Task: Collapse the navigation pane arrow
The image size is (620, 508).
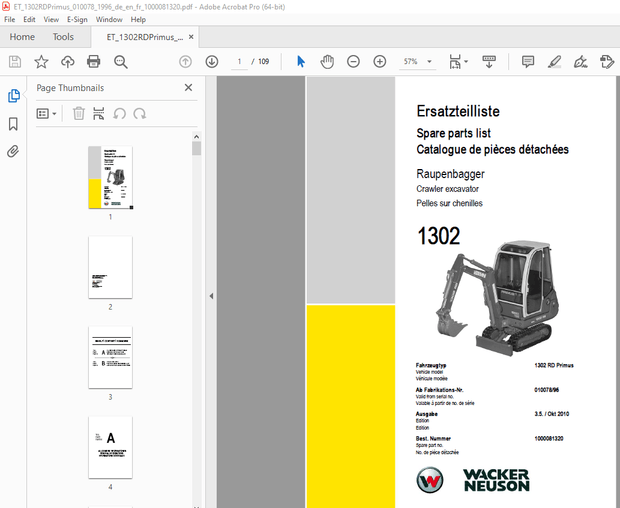Action: click(x=211, y=296)
